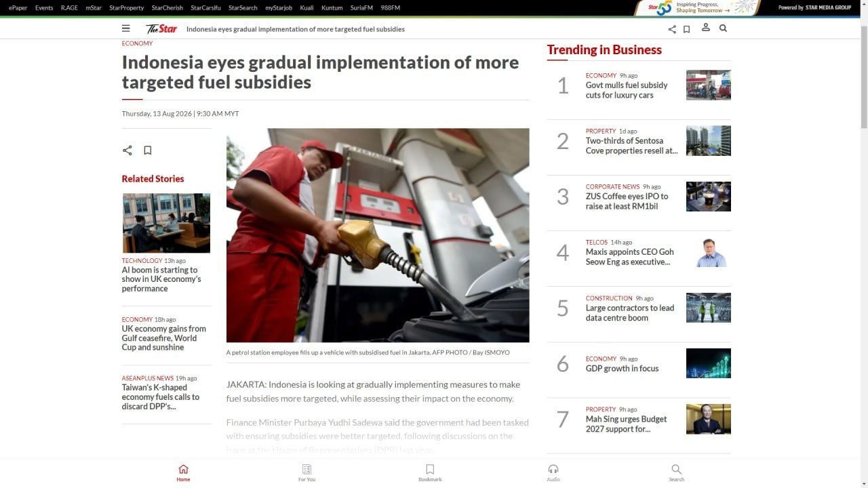Image resolution: width=868 pixels, height=488 pixels.
Task: Open Kuntum link in top bar
Action: click(332, 8)
